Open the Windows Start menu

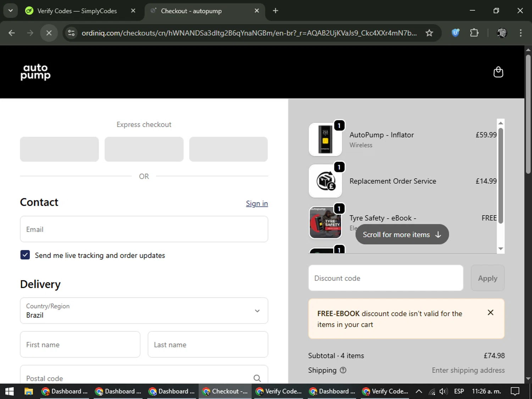click(x=10, y=391)
